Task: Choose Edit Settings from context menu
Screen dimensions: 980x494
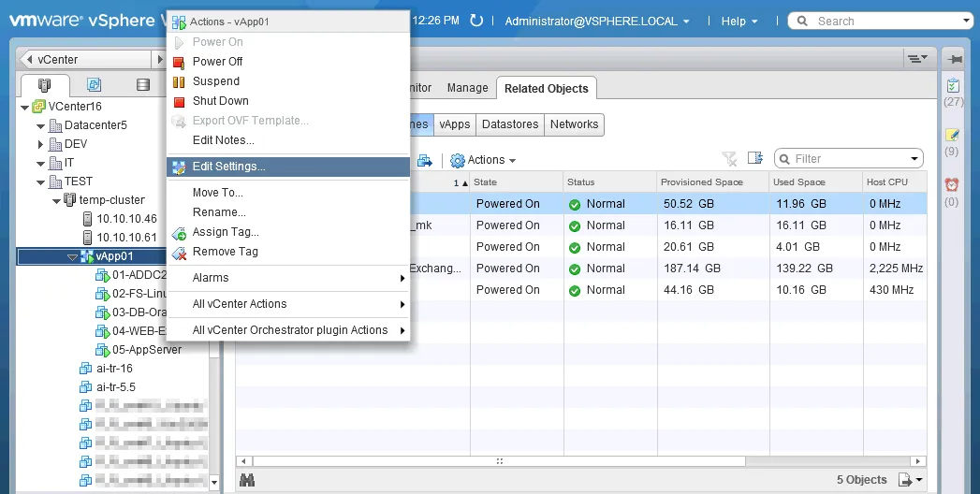Action: click(228, 167)
